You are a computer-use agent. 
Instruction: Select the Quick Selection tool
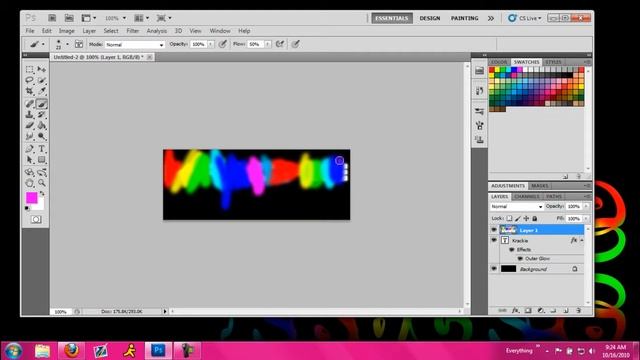[42, 80]
